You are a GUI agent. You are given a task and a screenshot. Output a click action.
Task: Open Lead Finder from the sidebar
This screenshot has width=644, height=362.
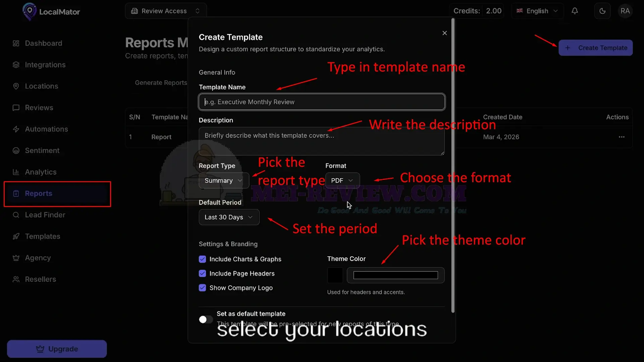click(45, 215)
